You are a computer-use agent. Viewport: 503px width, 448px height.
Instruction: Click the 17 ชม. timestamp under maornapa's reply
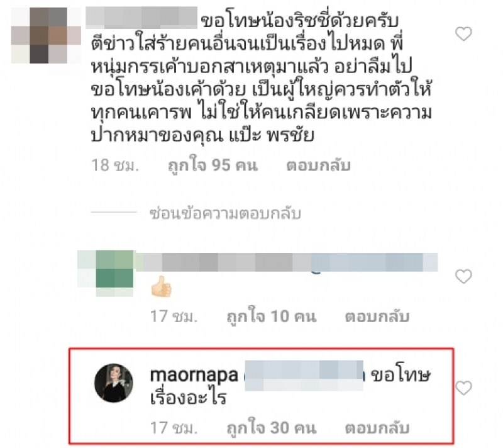point(174,428)
